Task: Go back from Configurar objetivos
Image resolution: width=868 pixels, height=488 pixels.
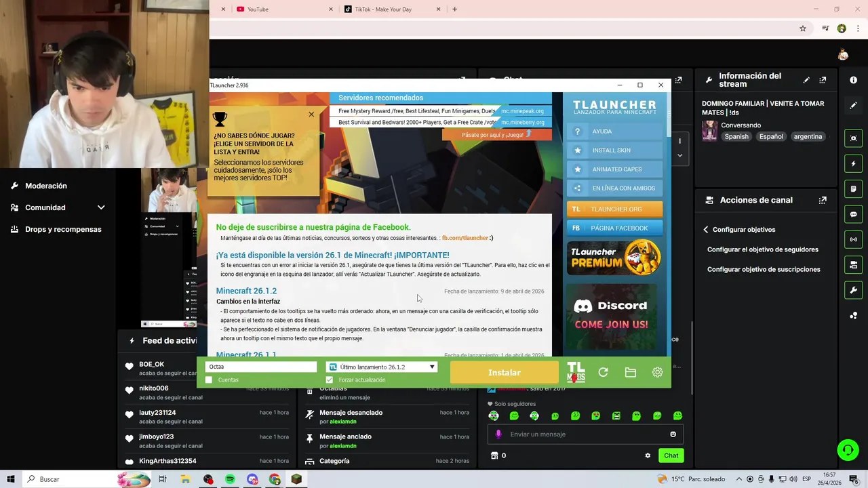Action: (706, 230)
